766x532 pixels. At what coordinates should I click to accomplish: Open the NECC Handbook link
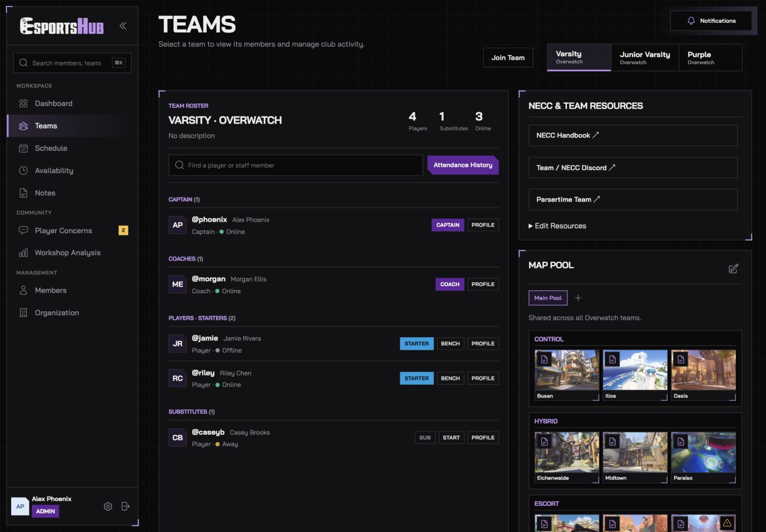coord(633,136)
